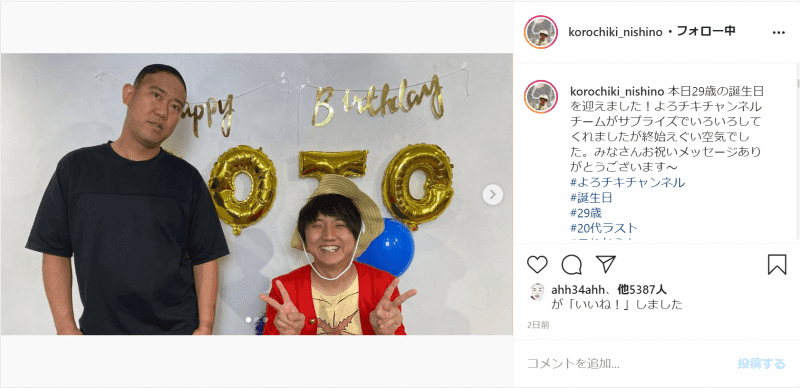Image resolution: width=800 pixels, height=388 pixels.
Task: Click ahh34ahh liker avatar thumbnail
Action: coord(537,292)
